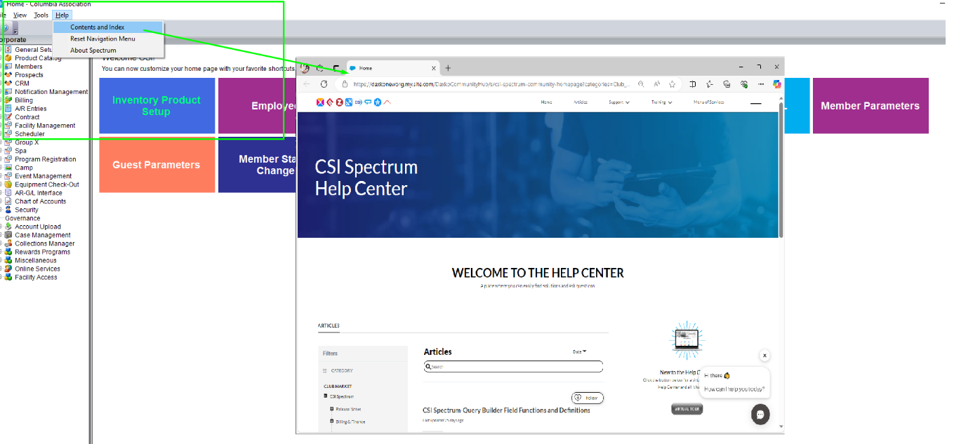This screenshot has height=444, width=980.
Task: Go to Articles link in help nav
Action: point(580,102)
